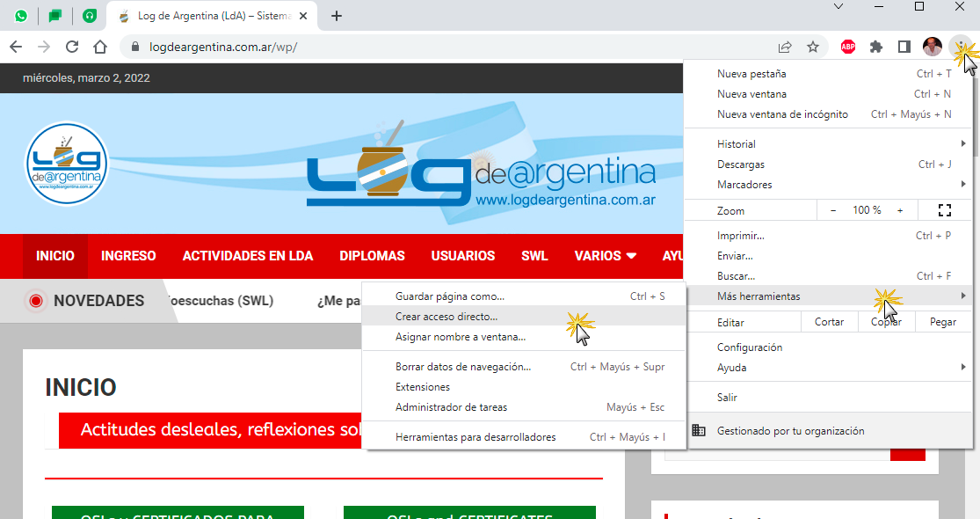Open Configuración

click(829, 347)
